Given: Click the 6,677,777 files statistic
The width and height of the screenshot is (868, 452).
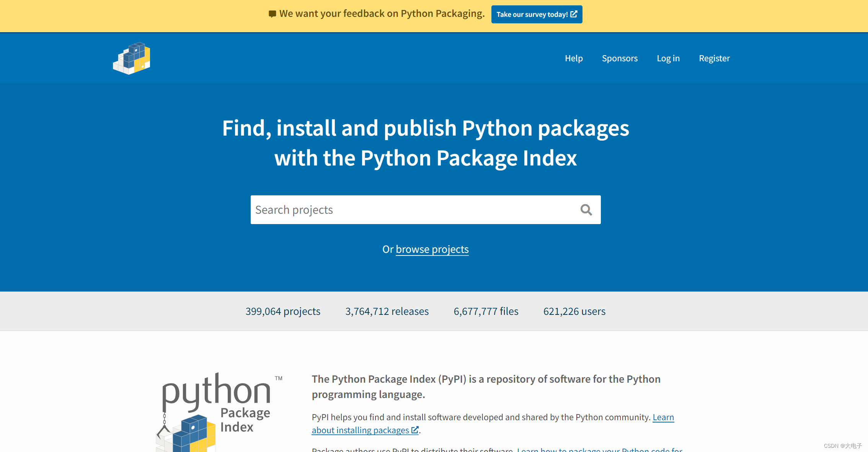Looking at the screenshot, I should pyautogui.click(x=486, y=311).
